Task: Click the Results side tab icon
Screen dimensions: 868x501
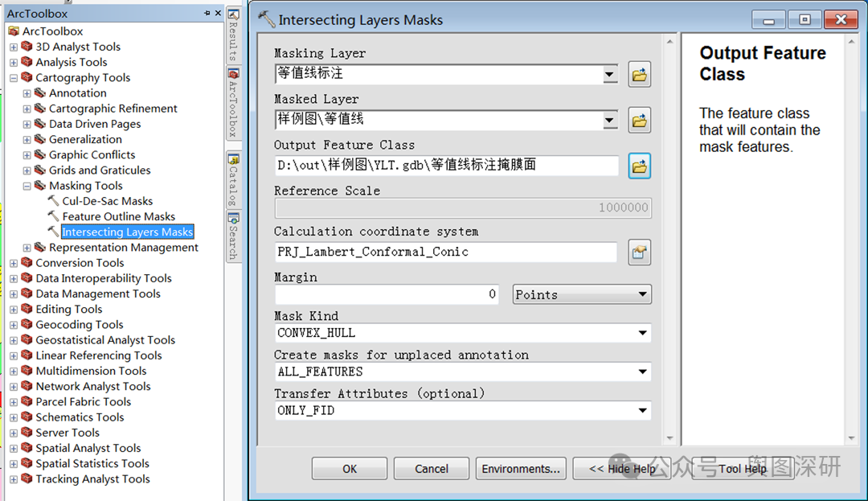Action: coord(234,15)
